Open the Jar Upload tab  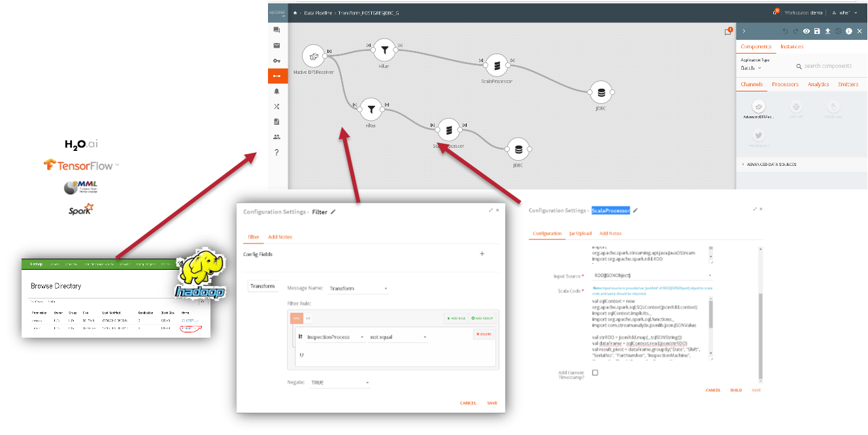tap(580, 233)
